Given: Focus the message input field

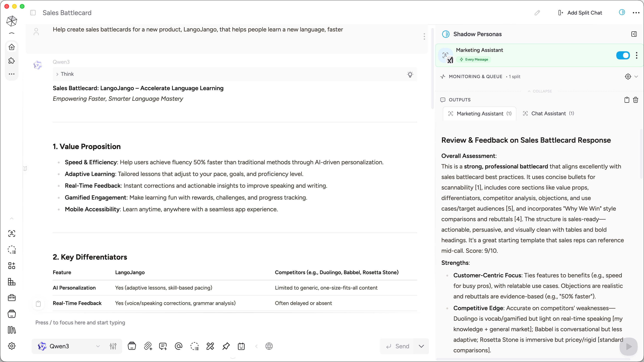Looking at the screenshot, I should 200,323.
